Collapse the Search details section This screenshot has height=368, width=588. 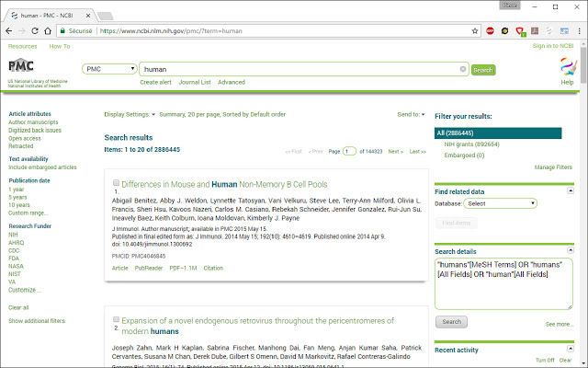click(x=571, y=250)
